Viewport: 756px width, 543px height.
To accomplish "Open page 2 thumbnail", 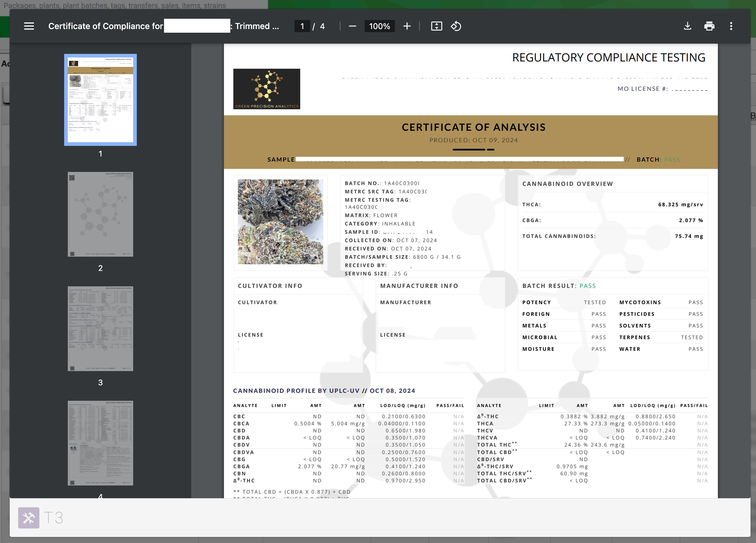I will pos(100,214).
